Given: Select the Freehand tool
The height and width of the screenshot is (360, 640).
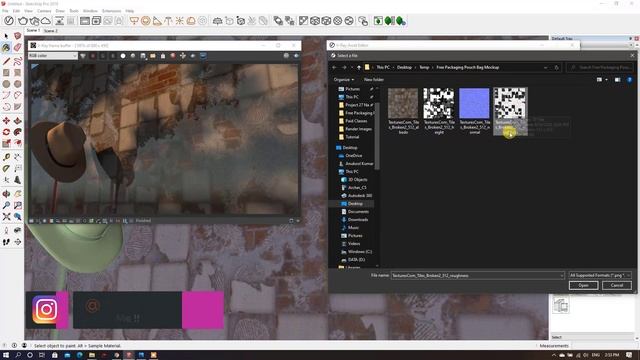Looking at the screenshot, I should coord(18,62).
